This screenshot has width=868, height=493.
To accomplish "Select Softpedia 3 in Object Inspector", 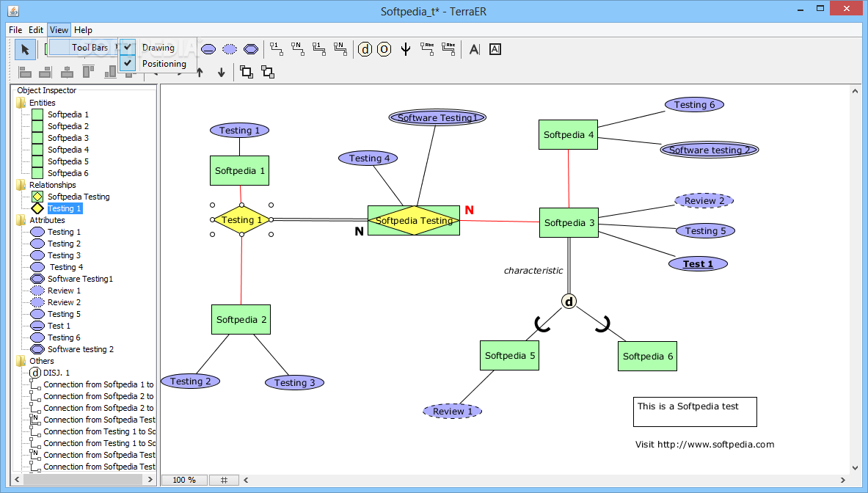I will click(x=68, y=138).
